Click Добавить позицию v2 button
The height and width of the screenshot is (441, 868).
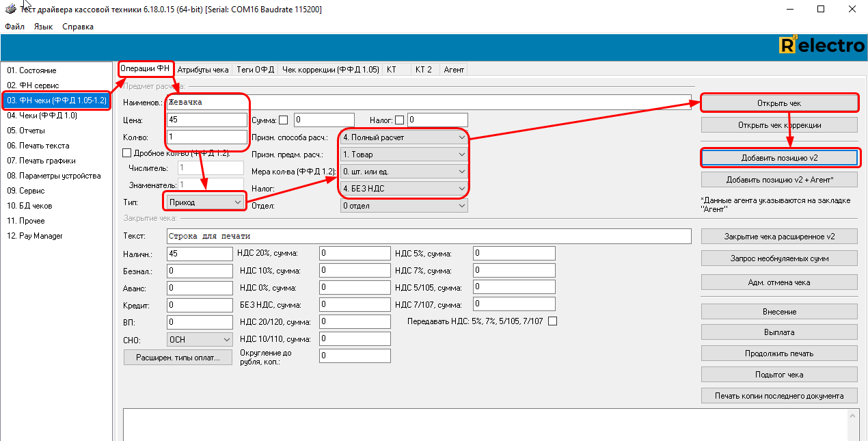point(779,158)
